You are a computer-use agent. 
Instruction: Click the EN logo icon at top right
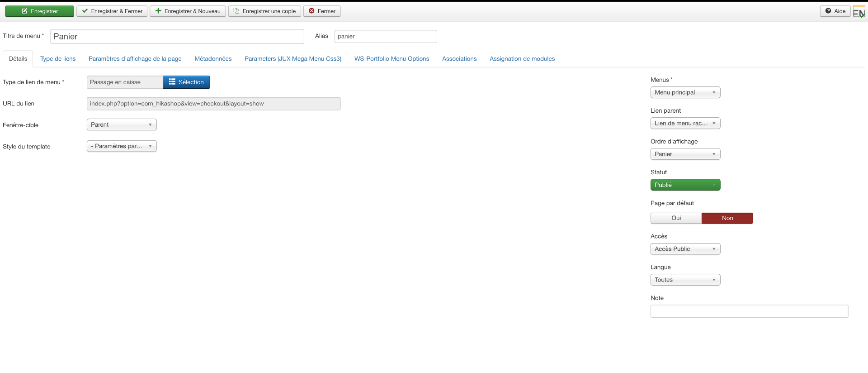[x=859, y=13]
